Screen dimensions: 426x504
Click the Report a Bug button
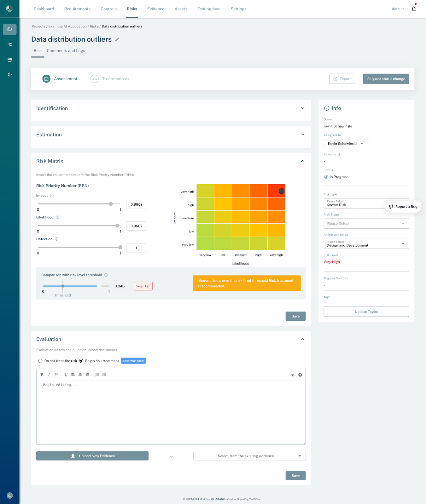403,207
